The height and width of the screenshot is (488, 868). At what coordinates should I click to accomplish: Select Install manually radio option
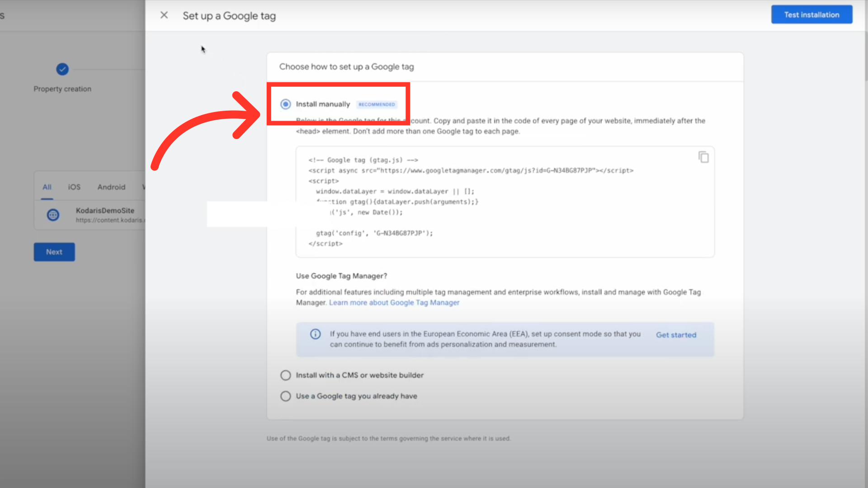pyautogui.click(x=286, y=104)
